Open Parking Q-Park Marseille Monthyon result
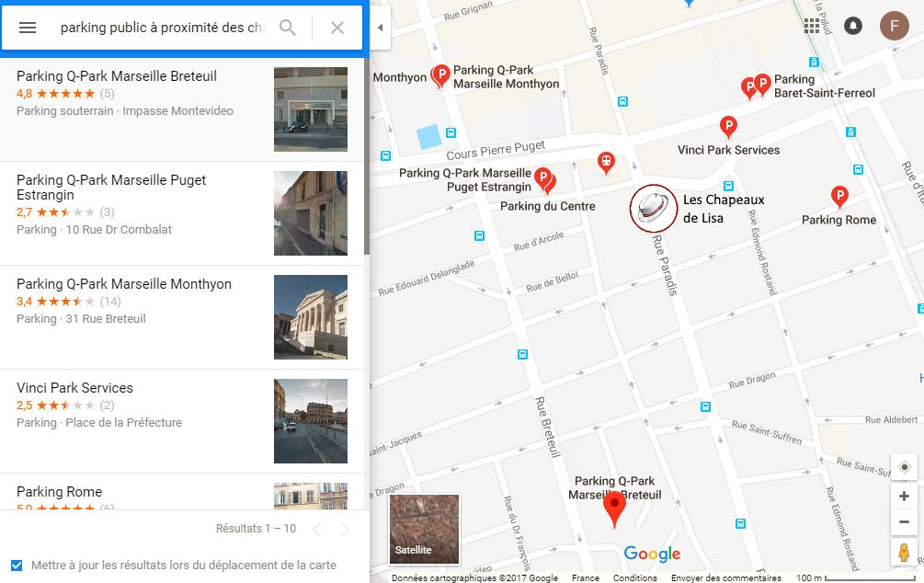 coord(182,317)
